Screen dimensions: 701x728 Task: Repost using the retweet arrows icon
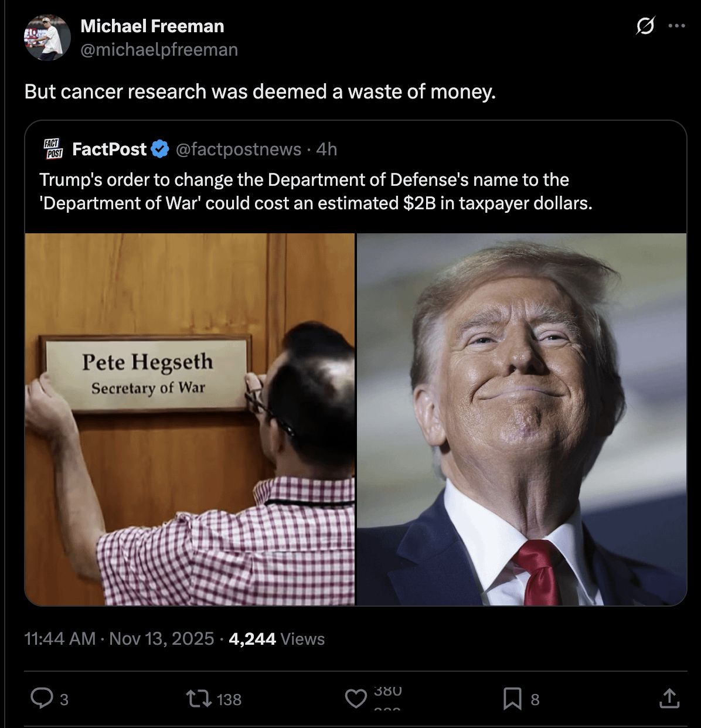[x=198, y=699]
